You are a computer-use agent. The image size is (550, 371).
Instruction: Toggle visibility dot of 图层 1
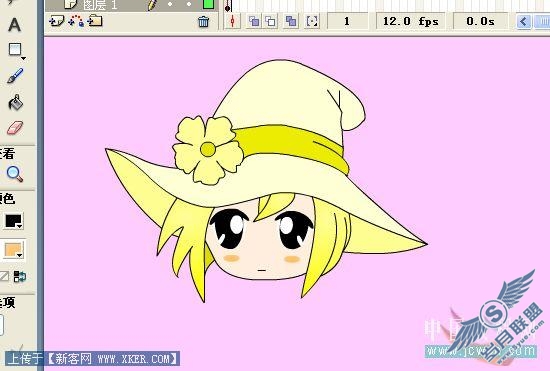[x=170, y=4]
